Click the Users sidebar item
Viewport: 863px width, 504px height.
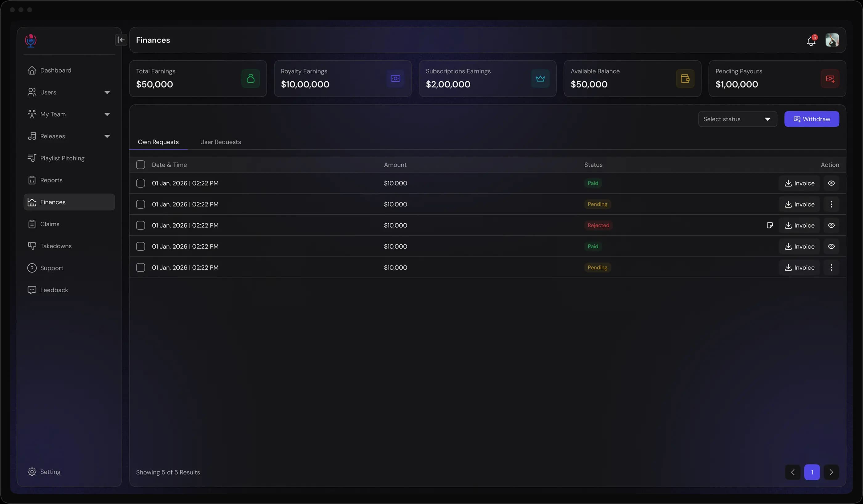[69, 92]
